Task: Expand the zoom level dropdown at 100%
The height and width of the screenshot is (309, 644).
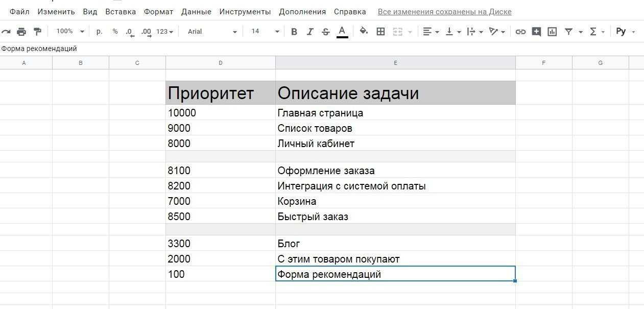Action: 70,32
